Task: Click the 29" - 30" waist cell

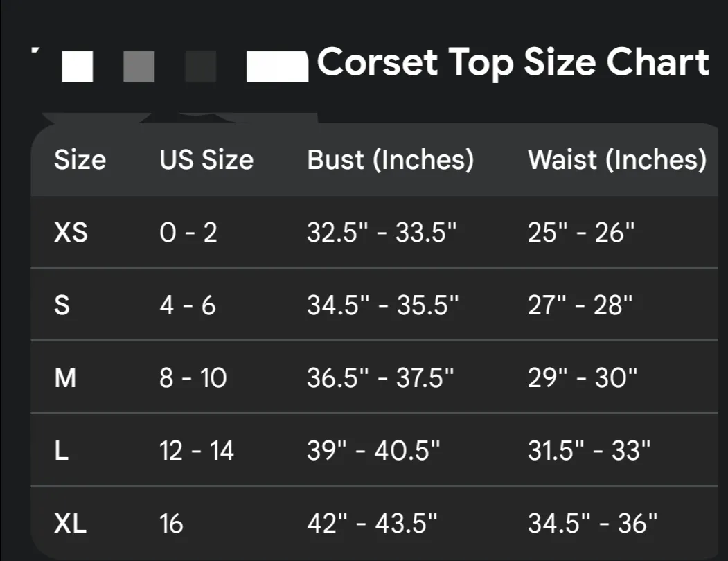Action: coord(583,377)
